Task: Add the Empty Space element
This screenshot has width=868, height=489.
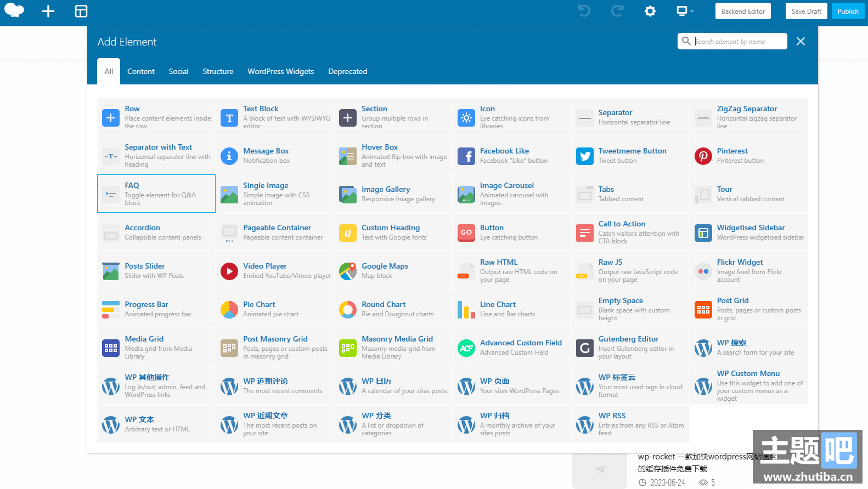Action: pos(630,309)
